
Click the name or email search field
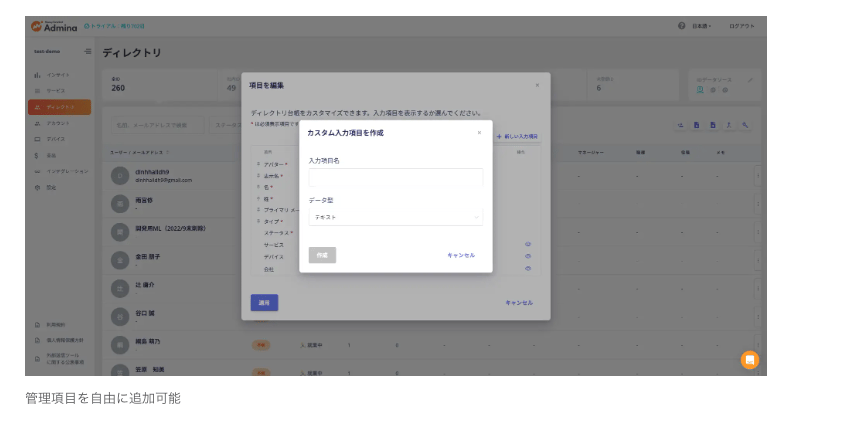click(x=158, y=125)
